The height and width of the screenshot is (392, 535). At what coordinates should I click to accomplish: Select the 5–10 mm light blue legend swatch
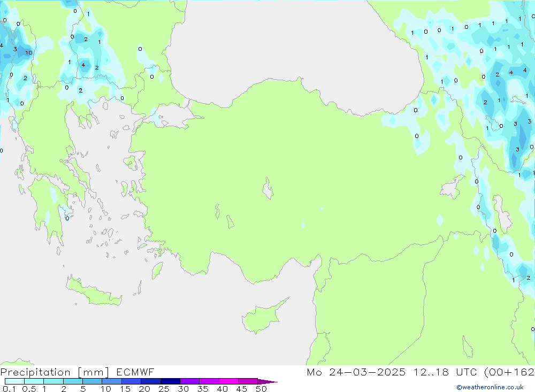click(93, 381)
